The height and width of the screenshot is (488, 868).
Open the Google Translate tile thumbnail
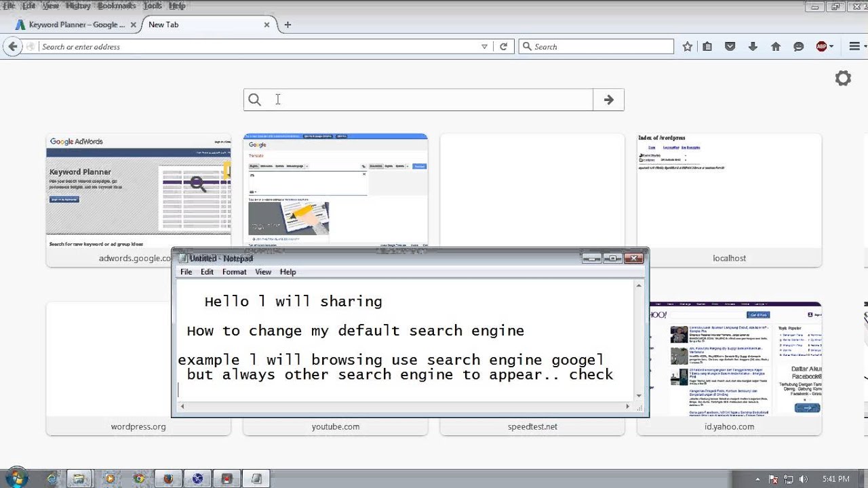(x=336, y=190)
